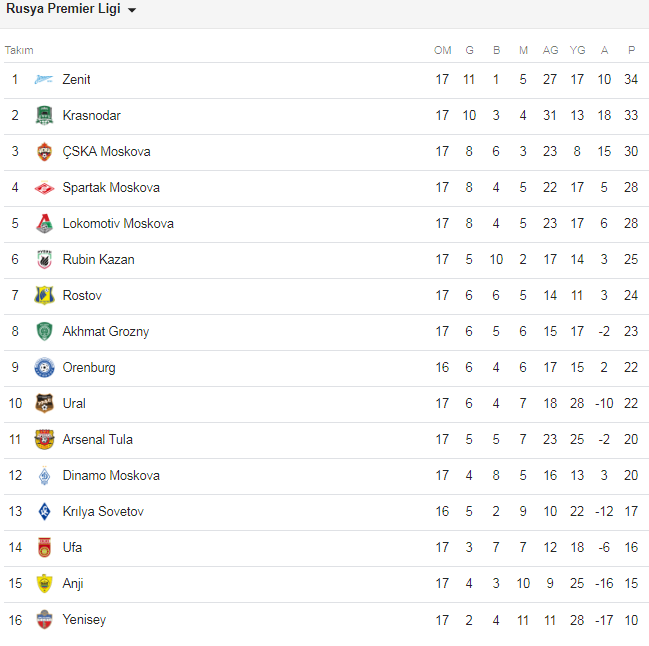This screenshot has height=646, width=649.
Task: Click the Rubin Kazan crest
Action: click(44, 260)
